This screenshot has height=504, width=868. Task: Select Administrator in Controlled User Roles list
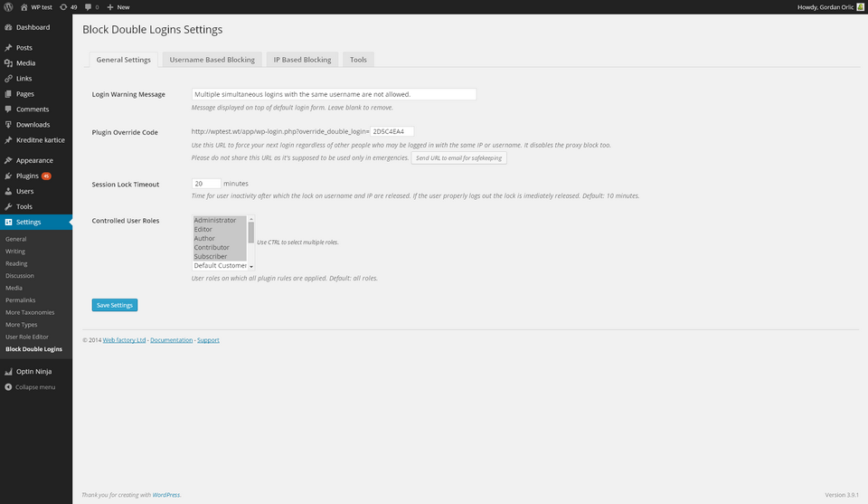click(215, 221)
